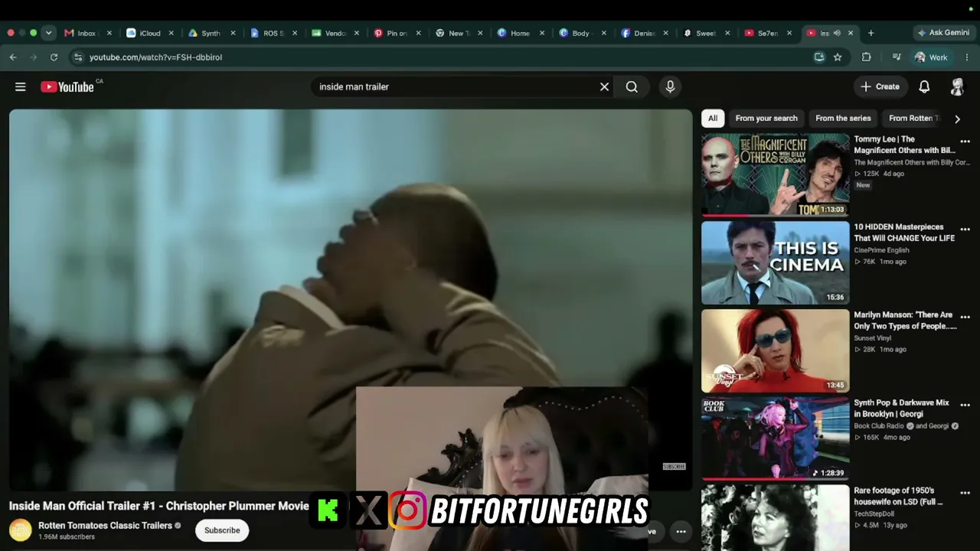
Task: Open the Create menu
Action: 880,87
